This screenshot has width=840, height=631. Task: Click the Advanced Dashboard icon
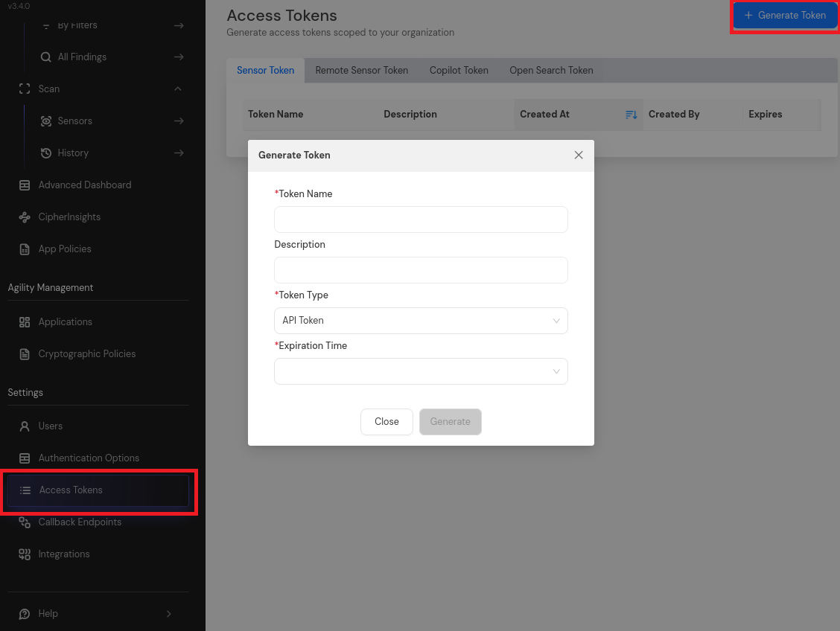point(25,185)
